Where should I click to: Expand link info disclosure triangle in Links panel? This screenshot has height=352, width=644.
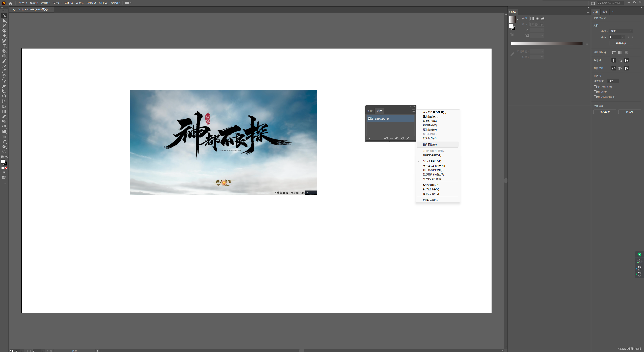coord(369,138)
